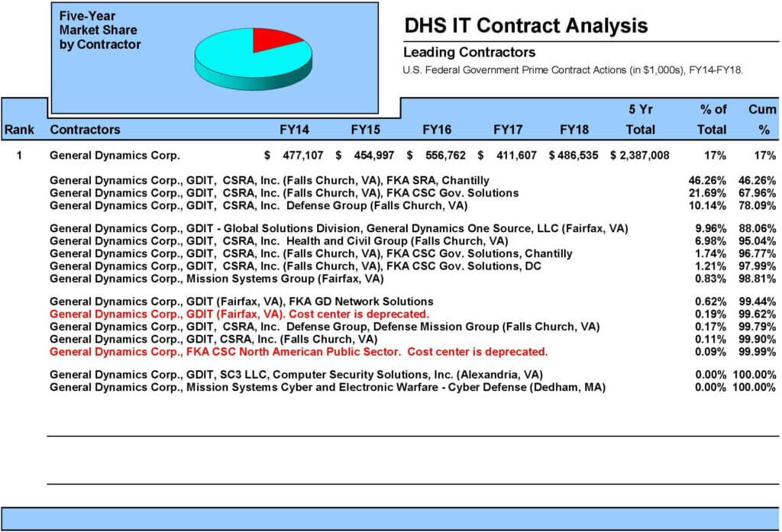Image resolution: width=782 pixels, height=532 pixels.
Task: Click the FY18 value $486,535
Action: 574,156
